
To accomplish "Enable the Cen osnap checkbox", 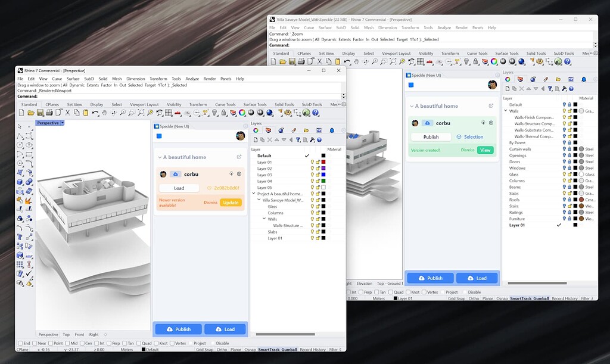I will click(82, 343).
